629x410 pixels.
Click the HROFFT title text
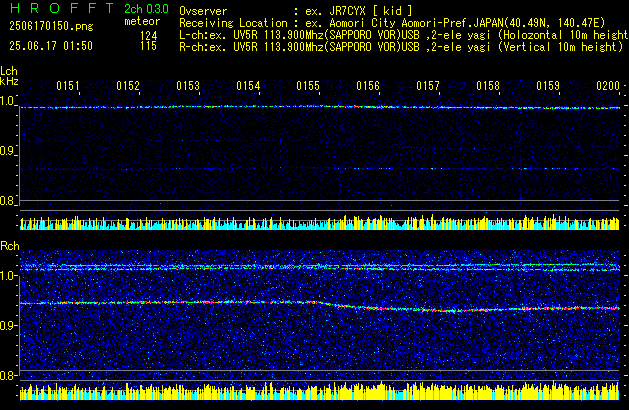62,8
